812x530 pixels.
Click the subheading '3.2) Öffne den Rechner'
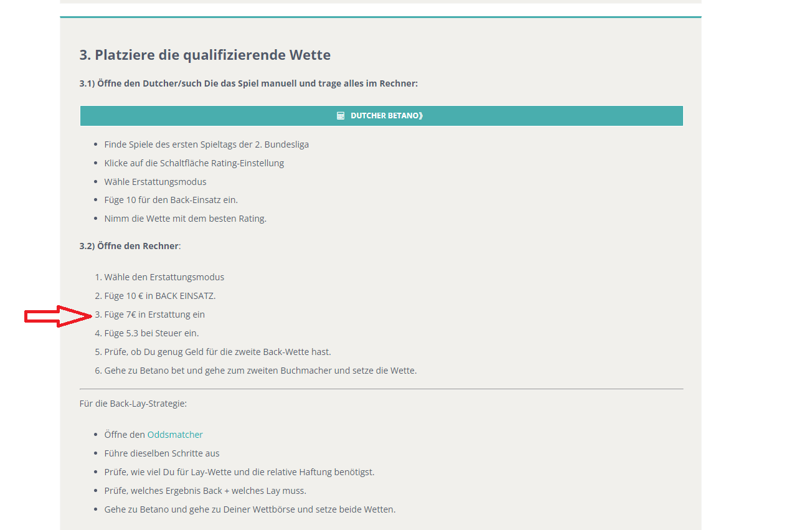(x=129, y=246)
